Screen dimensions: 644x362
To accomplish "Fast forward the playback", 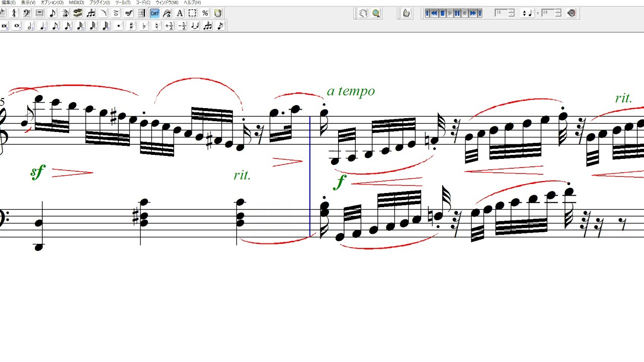I will 472,13.
